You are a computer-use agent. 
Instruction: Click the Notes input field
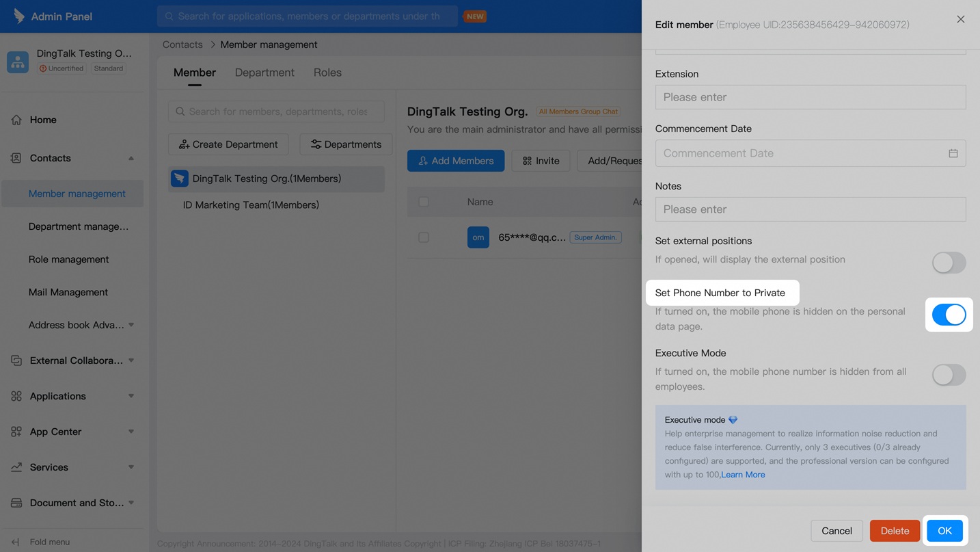point(811,209)
